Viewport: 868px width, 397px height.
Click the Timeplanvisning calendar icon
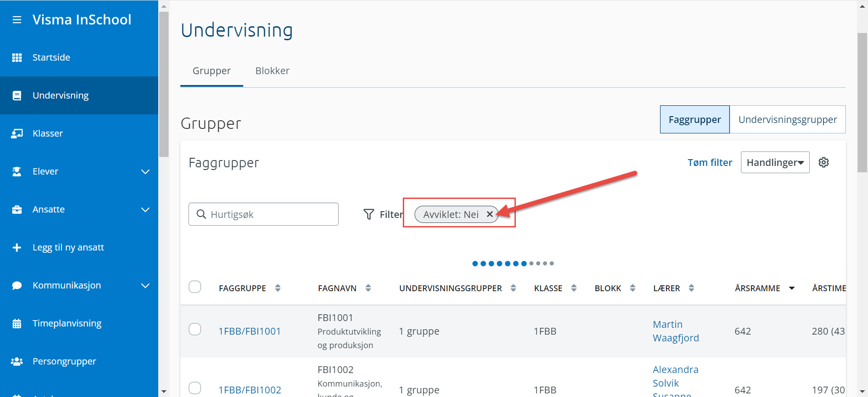coord(17,323)
